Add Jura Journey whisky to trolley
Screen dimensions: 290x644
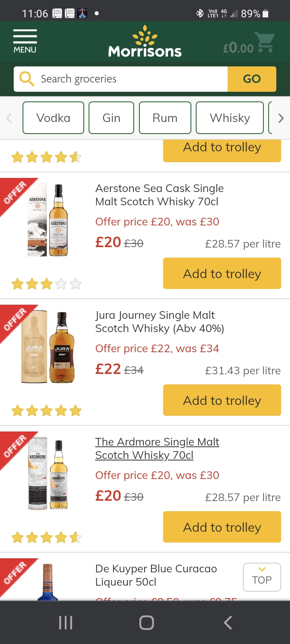pyautogui.click(x=222, y=400)
